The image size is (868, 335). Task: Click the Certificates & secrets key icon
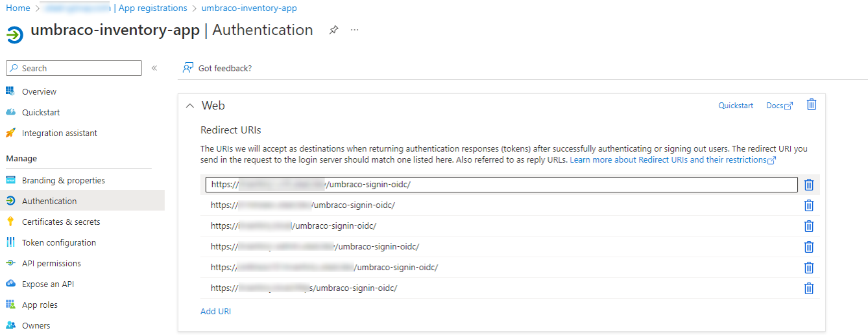click(x=10, y=222)
